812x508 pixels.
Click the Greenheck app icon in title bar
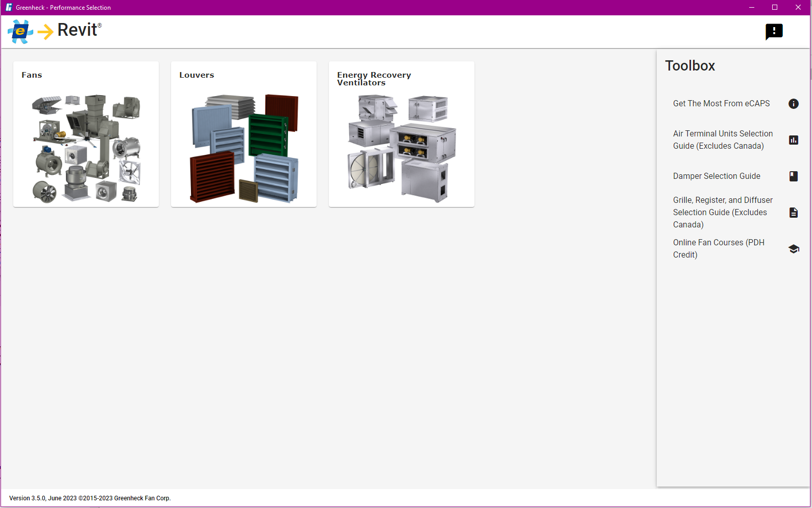[x=9, y=7]
